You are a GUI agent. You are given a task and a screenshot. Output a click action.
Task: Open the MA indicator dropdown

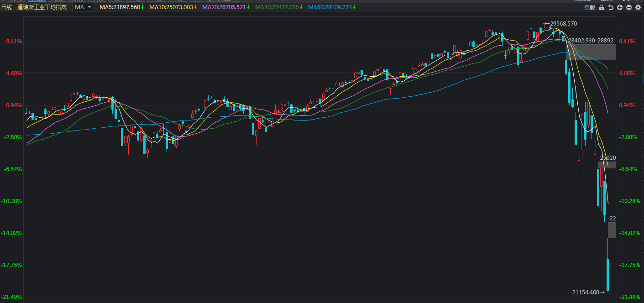tap(83, 7)
